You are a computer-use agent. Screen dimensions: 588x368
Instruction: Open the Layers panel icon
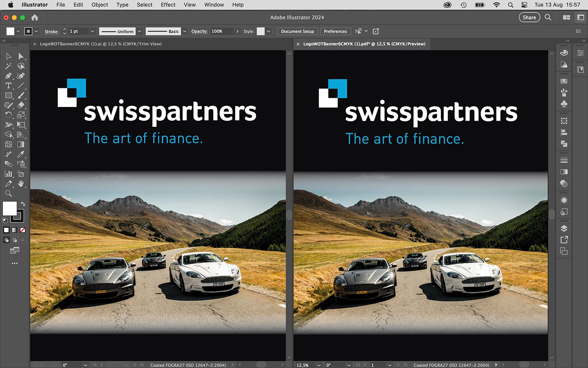pyautogui.click(x=564, y=228)
